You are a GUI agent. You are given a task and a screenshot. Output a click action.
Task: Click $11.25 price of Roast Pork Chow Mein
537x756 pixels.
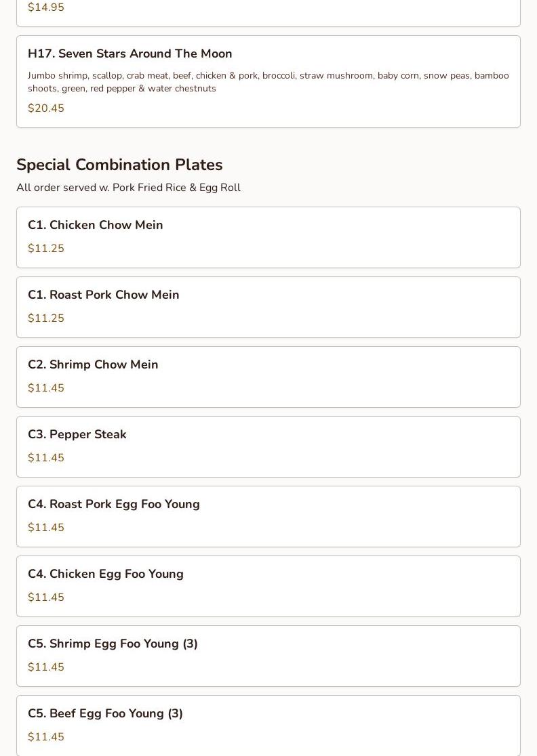(46, 318)
